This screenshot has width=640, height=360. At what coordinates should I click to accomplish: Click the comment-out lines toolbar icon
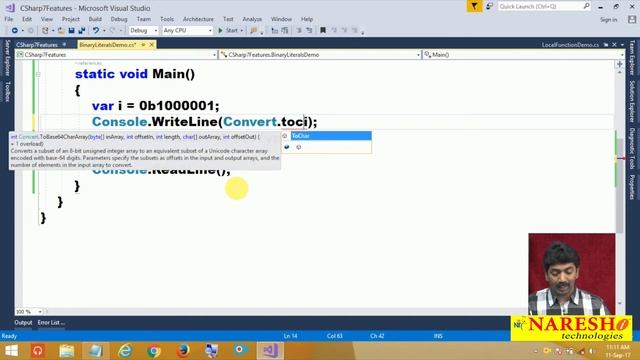299,31
